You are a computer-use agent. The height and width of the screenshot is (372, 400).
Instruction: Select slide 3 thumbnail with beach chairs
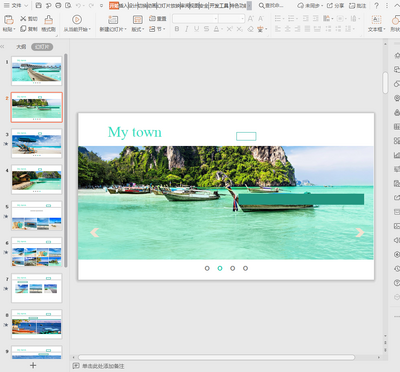[x=37, y=143]
